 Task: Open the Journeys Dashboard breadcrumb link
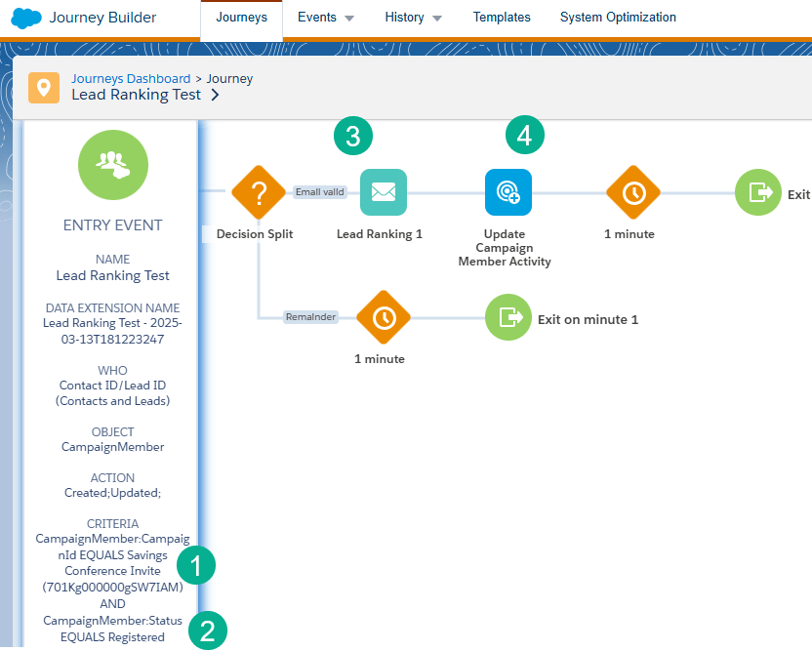(131, 79)
